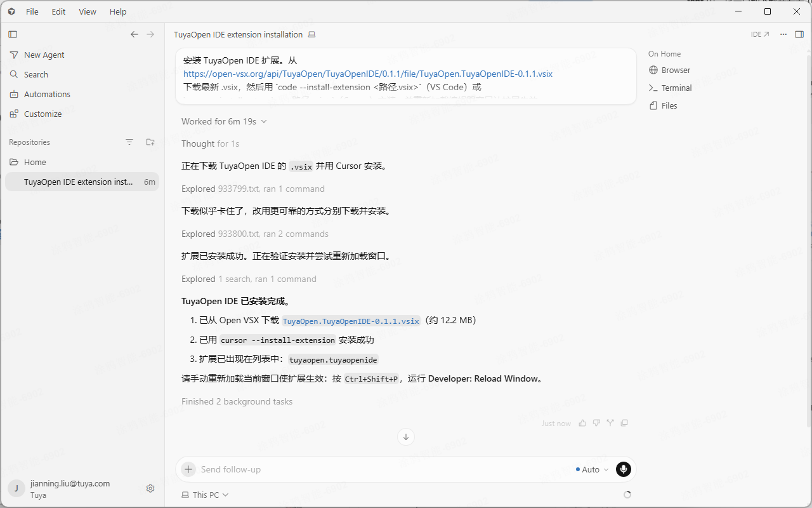The height and width of the screenshot is (508, 812).
Task: Minimize the window
Action: (738, 11)
